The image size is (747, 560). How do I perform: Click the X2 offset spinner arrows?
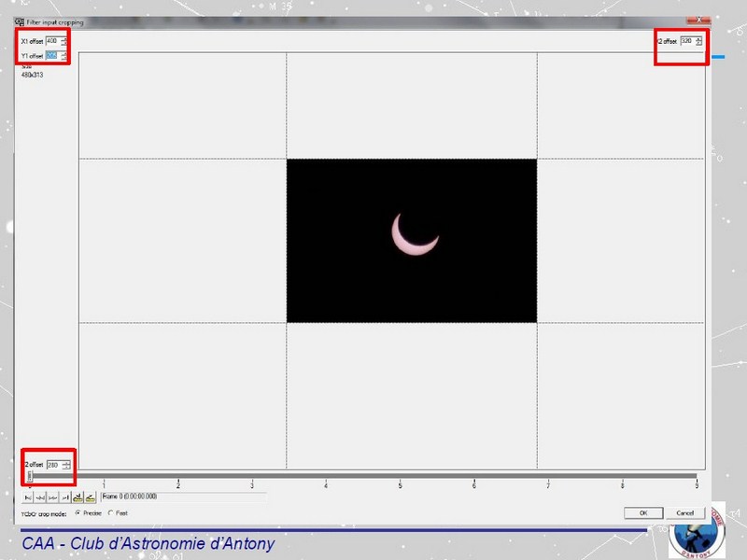tap(698, 41)
